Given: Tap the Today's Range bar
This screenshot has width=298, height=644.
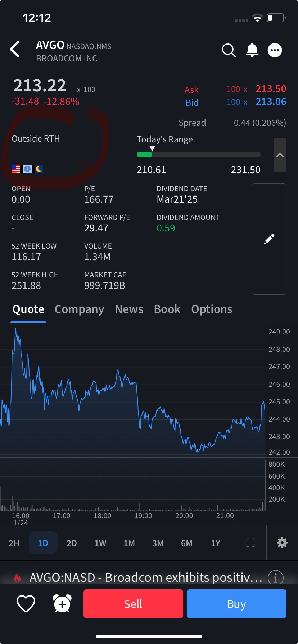Looking at the screenshot, I should pyautogui.click(x=198, y=155).
